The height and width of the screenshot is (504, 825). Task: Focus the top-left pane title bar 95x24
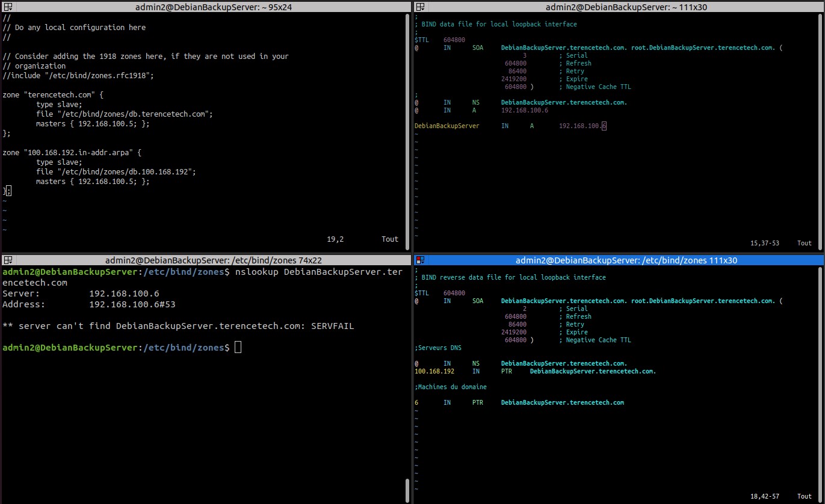coord(206,7)
